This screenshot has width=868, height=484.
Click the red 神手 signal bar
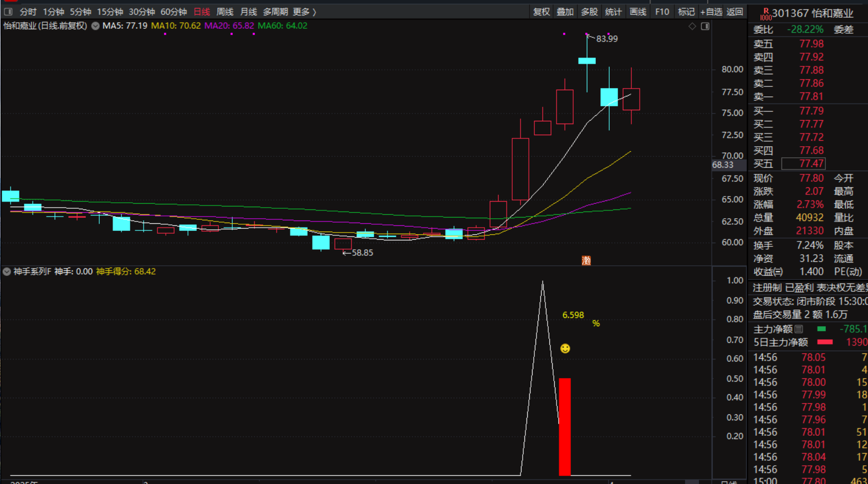[564, 426]
